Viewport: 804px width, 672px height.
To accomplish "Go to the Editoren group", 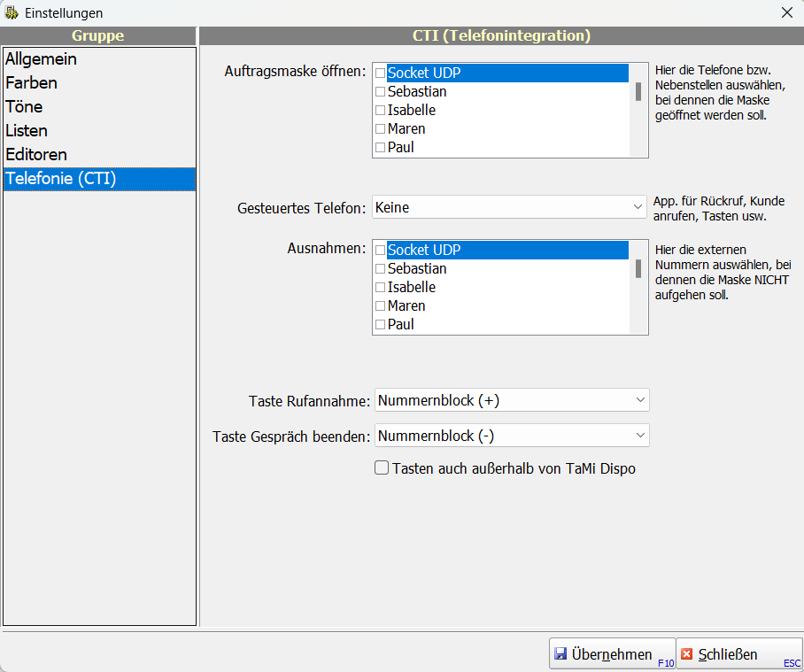I will pos(36,155).
